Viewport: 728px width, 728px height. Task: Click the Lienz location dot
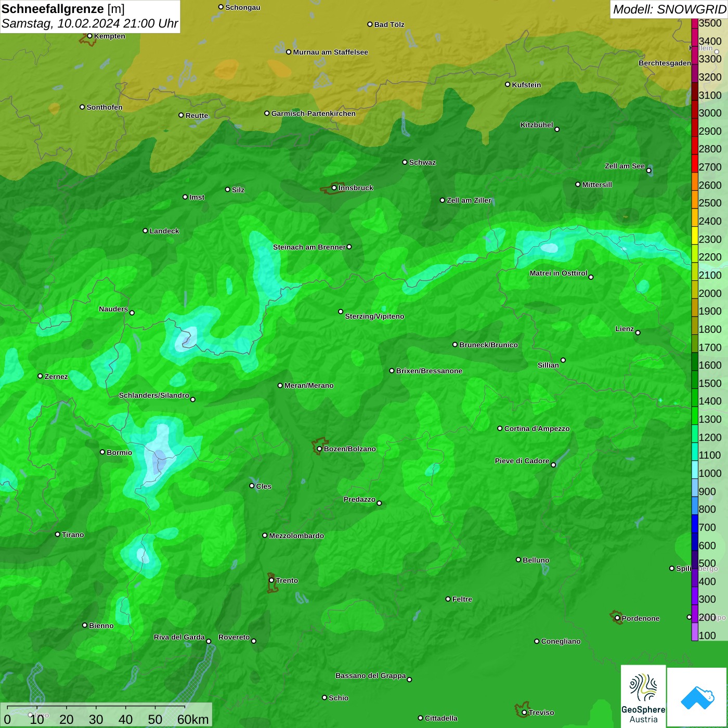point(638,333)
